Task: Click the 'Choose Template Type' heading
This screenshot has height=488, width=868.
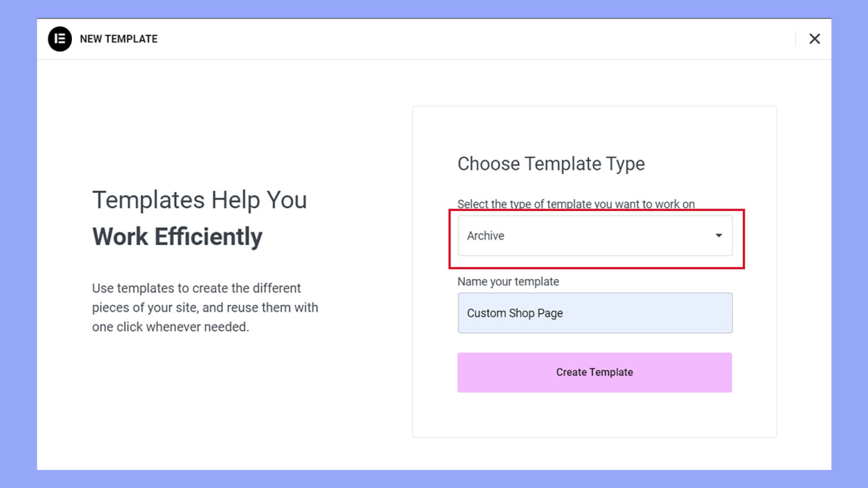Action: click(x=551, y=164)
